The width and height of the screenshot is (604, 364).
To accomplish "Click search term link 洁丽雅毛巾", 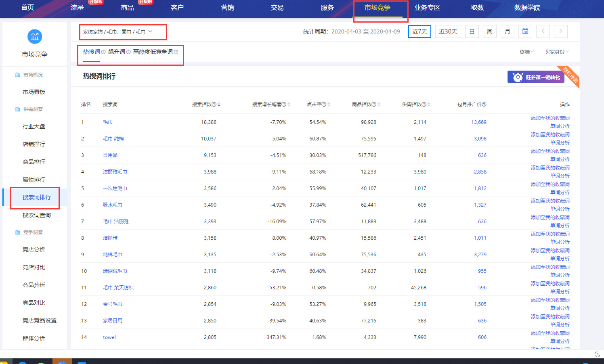I will [115, 172].
